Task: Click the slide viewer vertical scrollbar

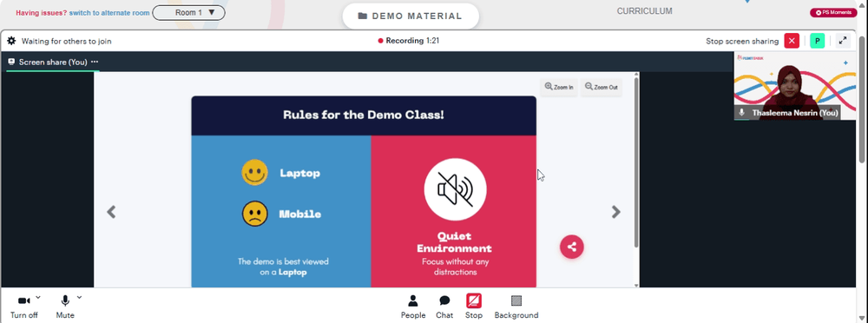Action: [636, 162]
